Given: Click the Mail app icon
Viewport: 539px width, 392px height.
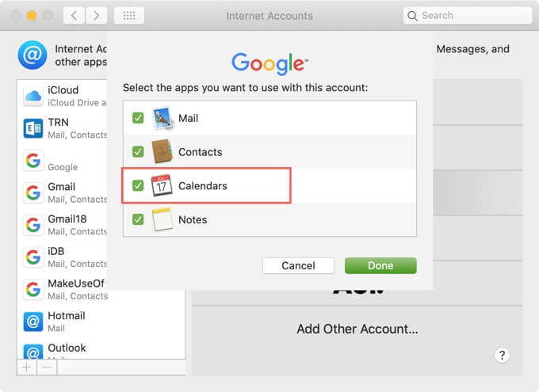Looking at the screenshot, I should coord(162,117).
